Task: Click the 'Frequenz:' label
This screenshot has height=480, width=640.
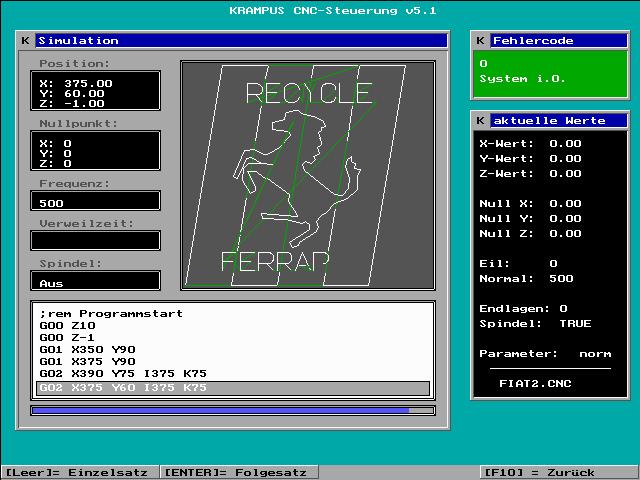Action: click(75, 184)
